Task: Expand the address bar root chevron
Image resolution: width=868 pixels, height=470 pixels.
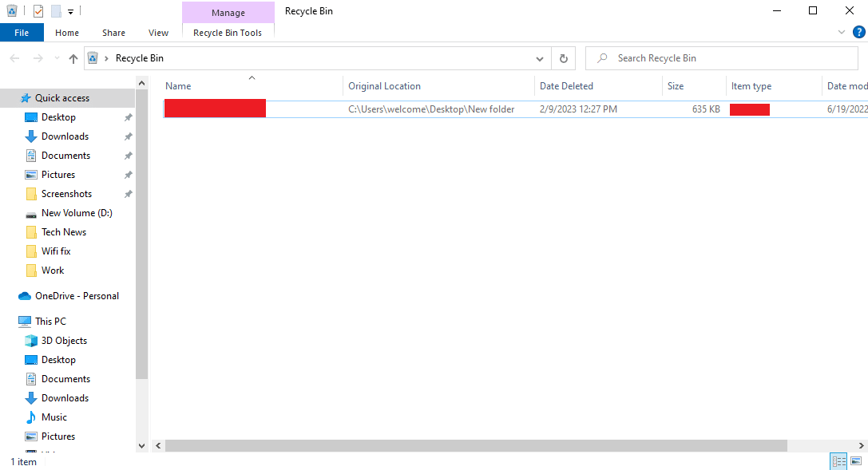Action: [x=105, y=58]
